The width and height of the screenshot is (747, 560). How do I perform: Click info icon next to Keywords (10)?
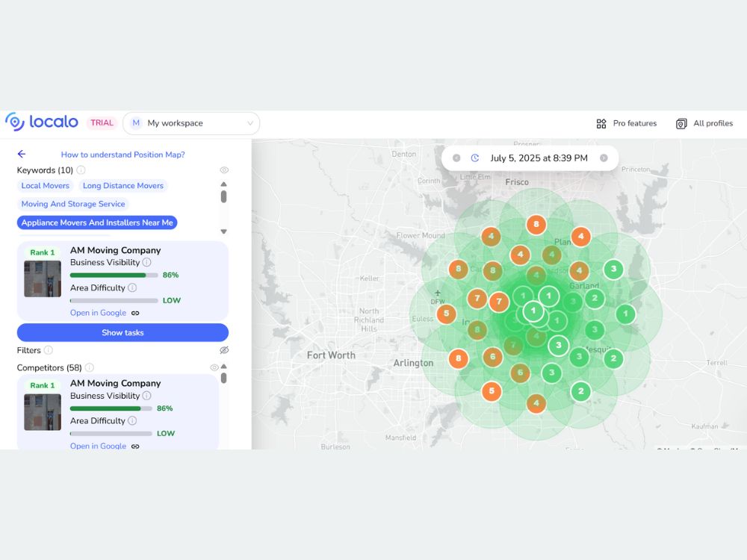pos(81,170)
